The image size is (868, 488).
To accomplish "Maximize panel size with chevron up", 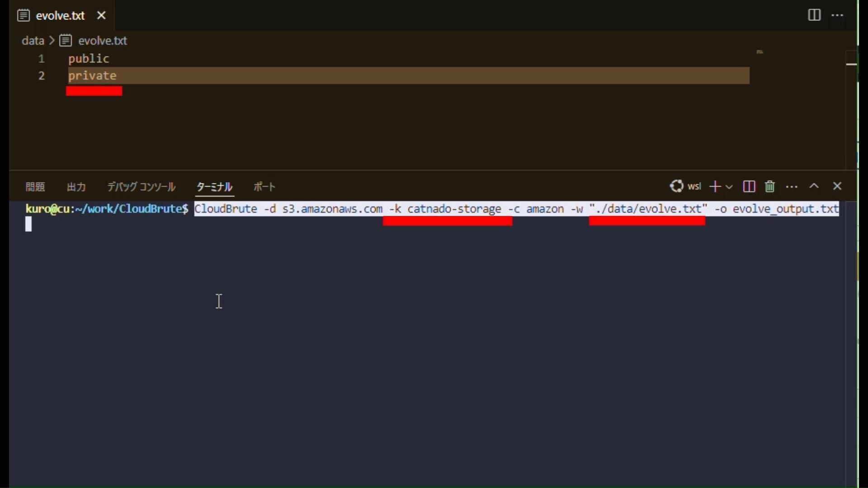I will click(814, 186).
